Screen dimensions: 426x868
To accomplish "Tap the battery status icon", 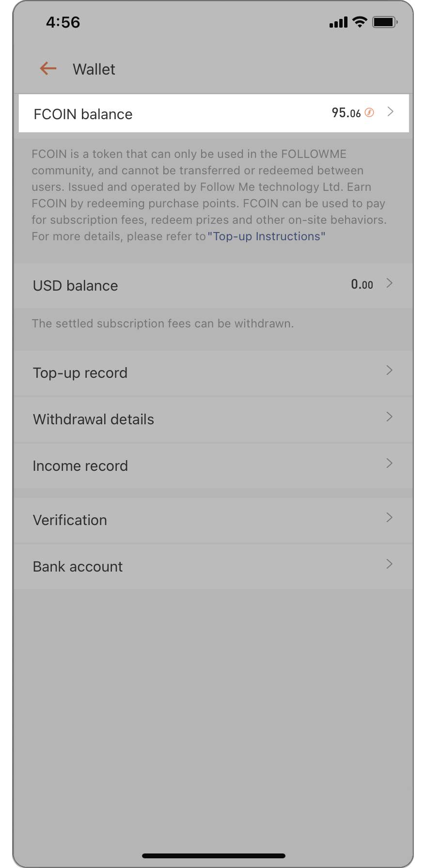I will [385, 22].
